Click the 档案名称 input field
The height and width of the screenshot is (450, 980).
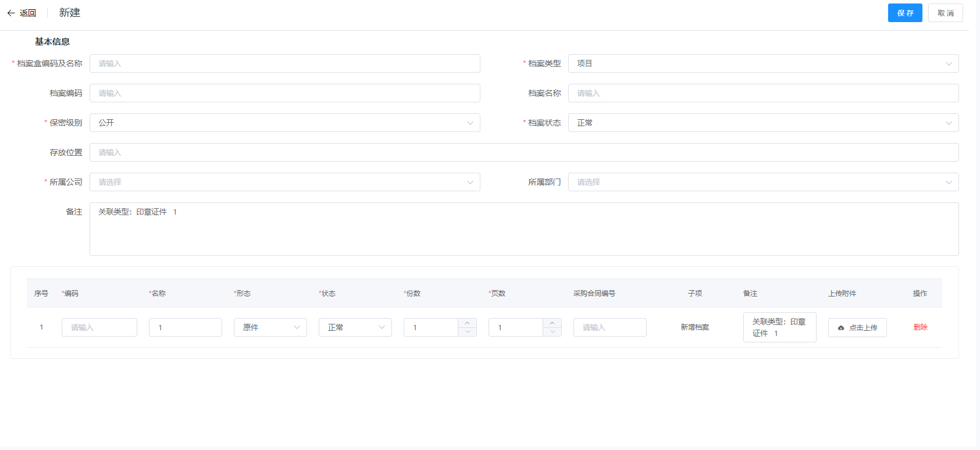(762, 93)
